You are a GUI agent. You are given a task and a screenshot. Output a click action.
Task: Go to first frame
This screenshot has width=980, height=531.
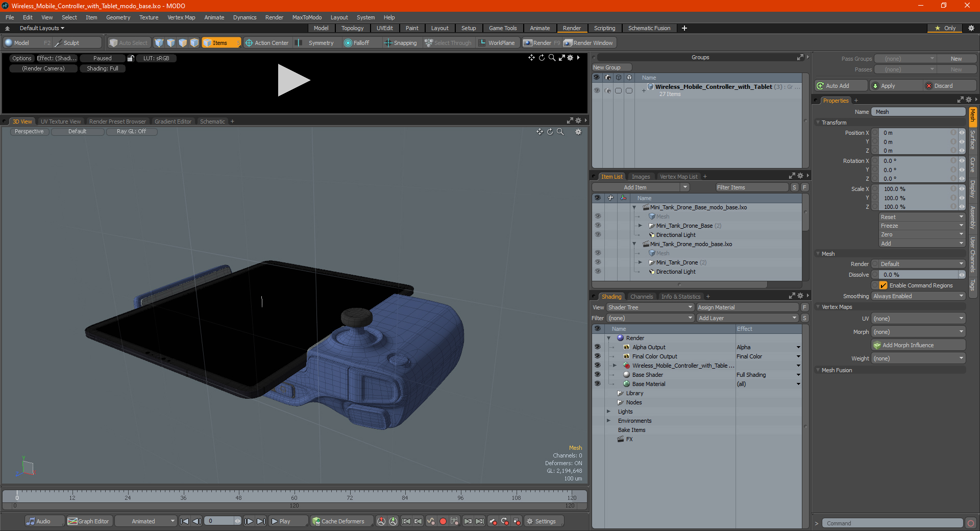click(185, 521)
